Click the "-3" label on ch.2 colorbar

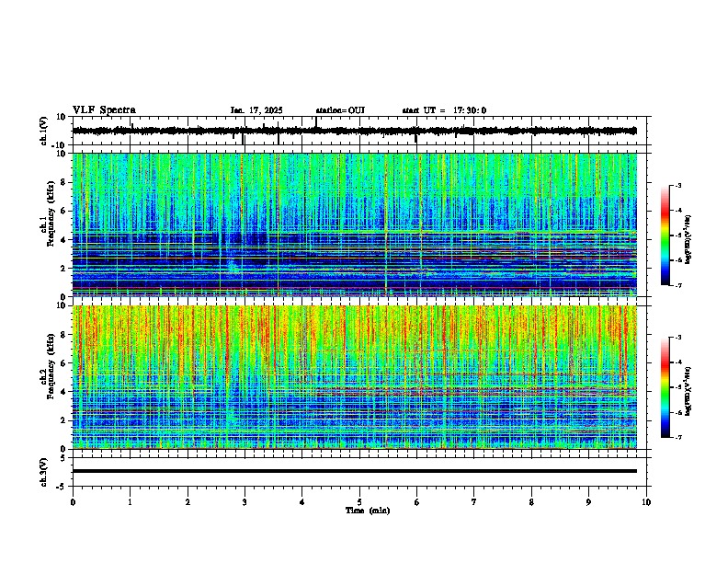click(678, 338)
